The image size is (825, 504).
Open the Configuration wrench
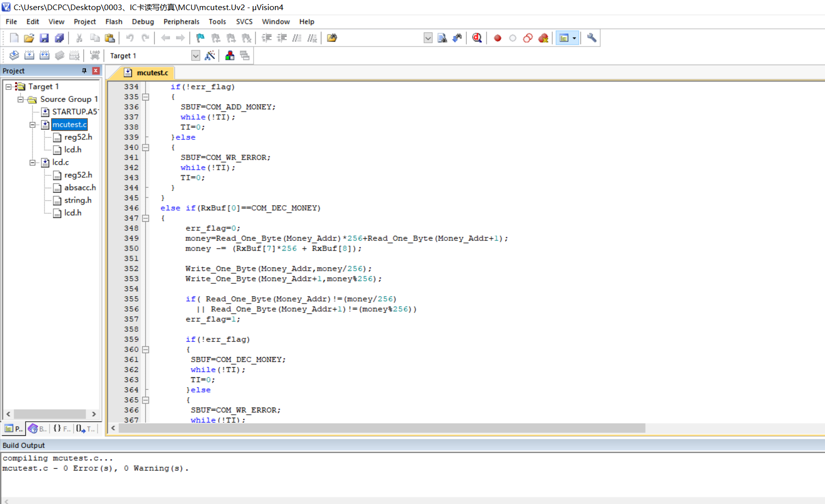coord(592,38)
